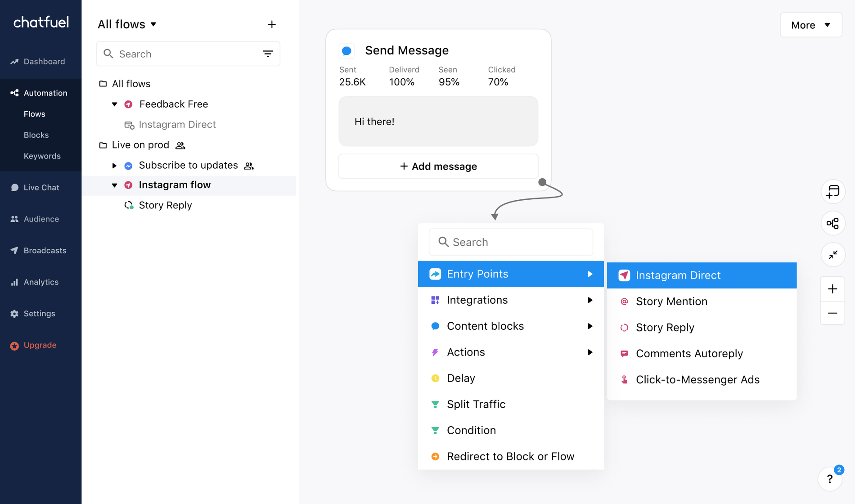The height and width of the screenshot is (504, 855).
Task: Click the chatfuel logo
Action: pos(41,22)
